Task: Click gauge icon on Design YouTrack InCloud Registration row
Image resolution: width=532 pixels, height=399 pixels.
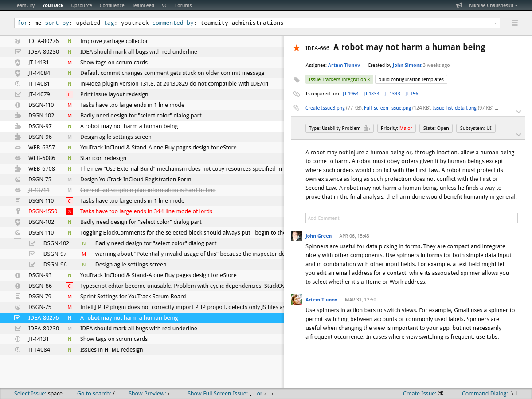Action: [18, 179]
